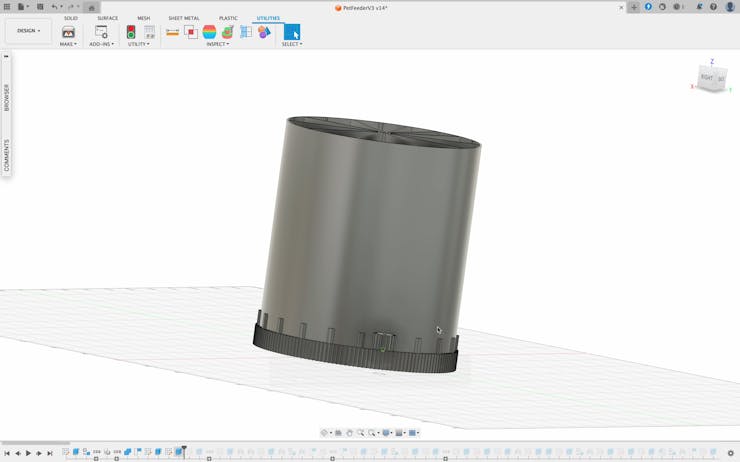The image size is (740, 462).
Task: Activate the Select tool
Action: (x=292, y=32)
